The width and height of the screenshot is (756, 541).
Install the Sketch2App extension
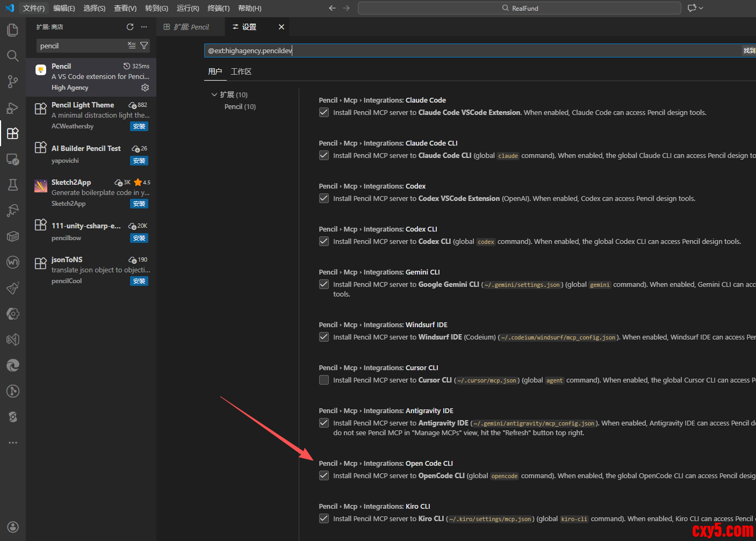coord(139,204)
